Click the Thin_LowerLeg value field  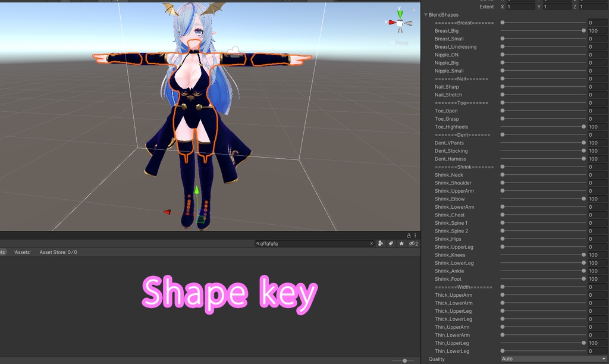coord(597,351)
